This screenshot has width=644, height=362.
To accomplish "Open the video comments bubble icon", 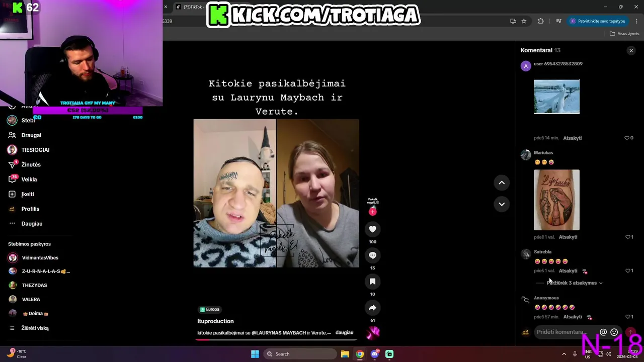I will click(372, 255).
